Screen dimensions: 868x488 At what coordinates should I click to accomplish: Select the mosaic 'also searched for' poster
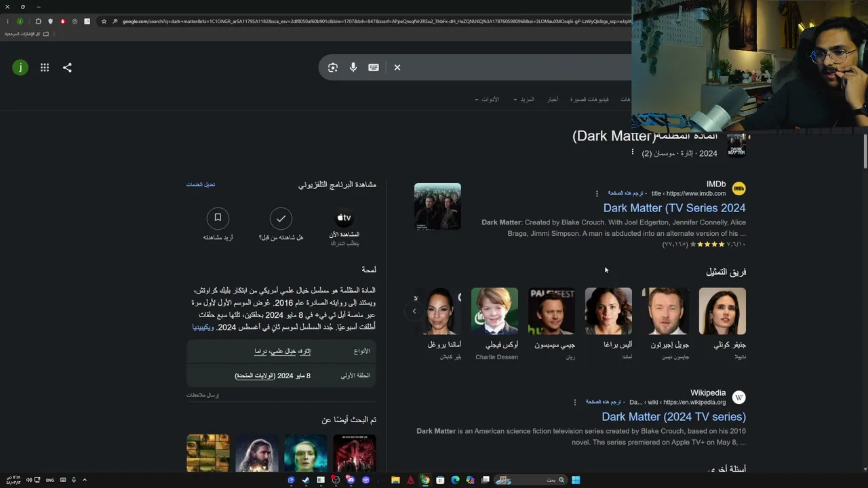[208, 453]
